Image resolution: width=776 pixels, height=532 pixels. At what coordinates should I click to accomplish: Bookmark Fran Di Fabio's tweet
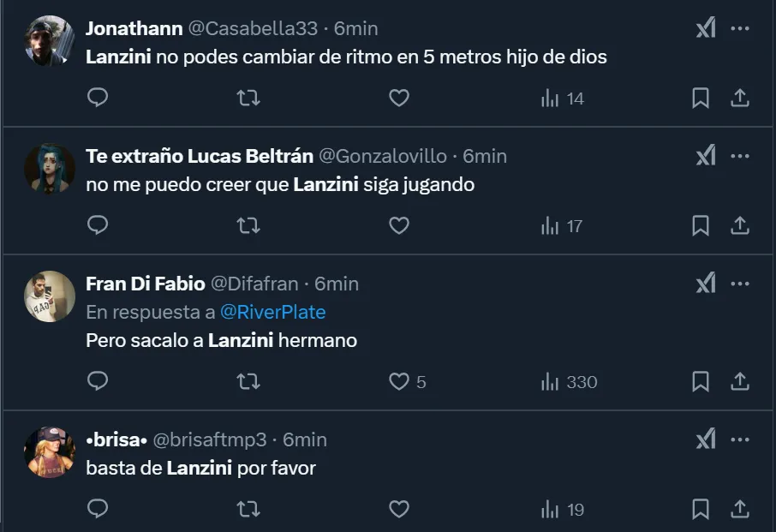point(701,381)
